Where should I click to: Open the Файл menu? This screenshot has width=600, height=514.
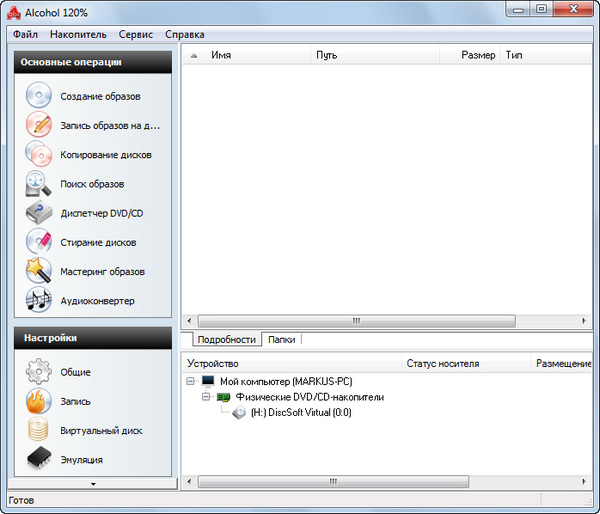tap(25, 34)
